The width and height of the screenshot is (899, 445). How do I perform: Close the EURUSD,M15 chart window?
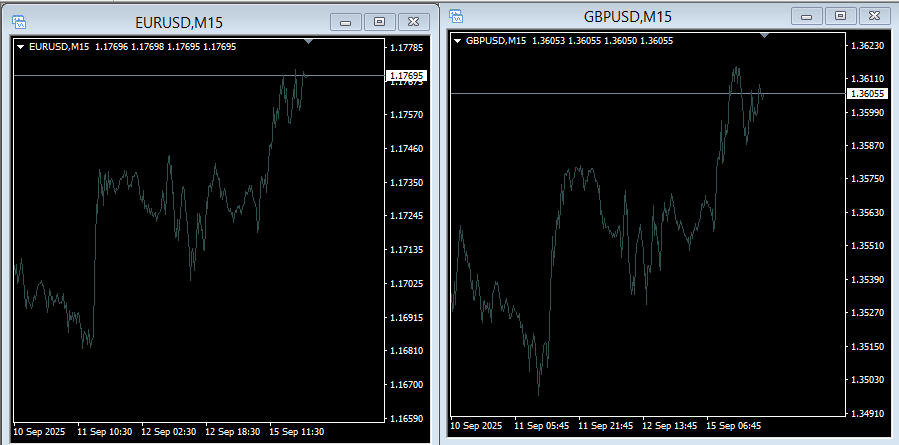413,22
